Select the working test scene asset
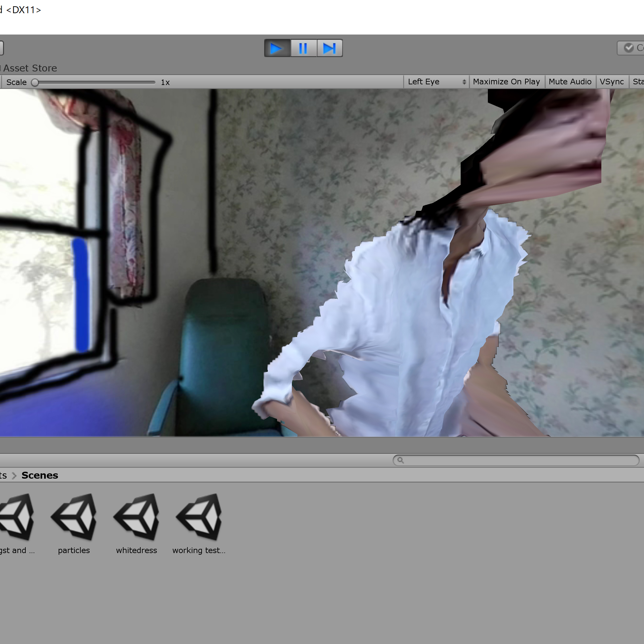Screen dimensions: 644x644 199,517
